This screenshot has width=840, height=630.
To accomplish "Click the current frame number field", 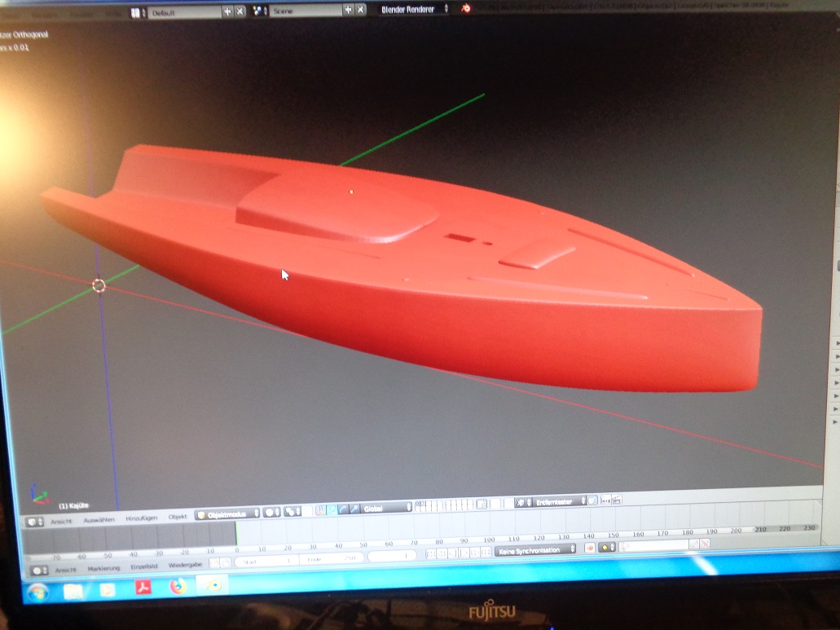I will pyautogui.click(x=394, y=556).
